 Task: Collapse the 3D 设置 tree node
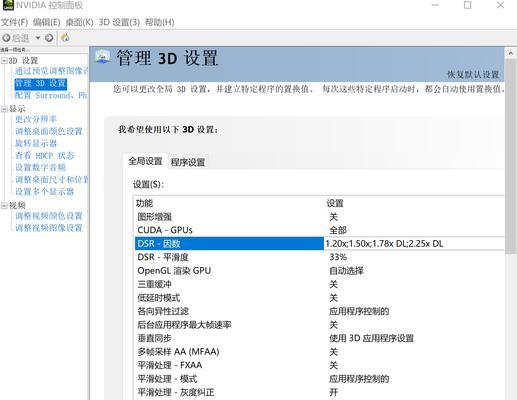(4, 61)
